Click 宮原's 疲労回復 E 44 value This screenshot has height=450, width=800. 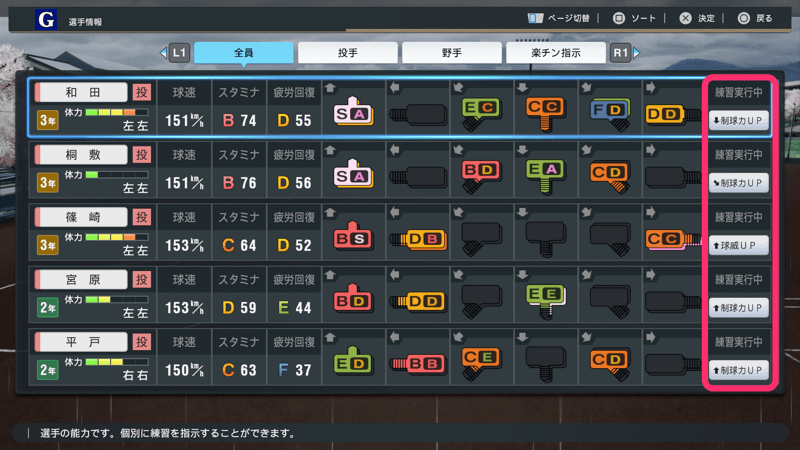tap(294, 308)
